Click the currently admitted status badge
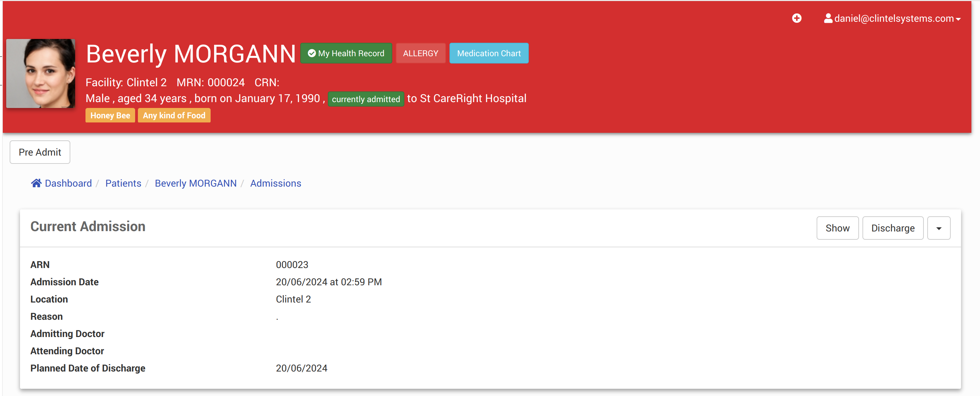The image size is (980, 396). point(366,99)
